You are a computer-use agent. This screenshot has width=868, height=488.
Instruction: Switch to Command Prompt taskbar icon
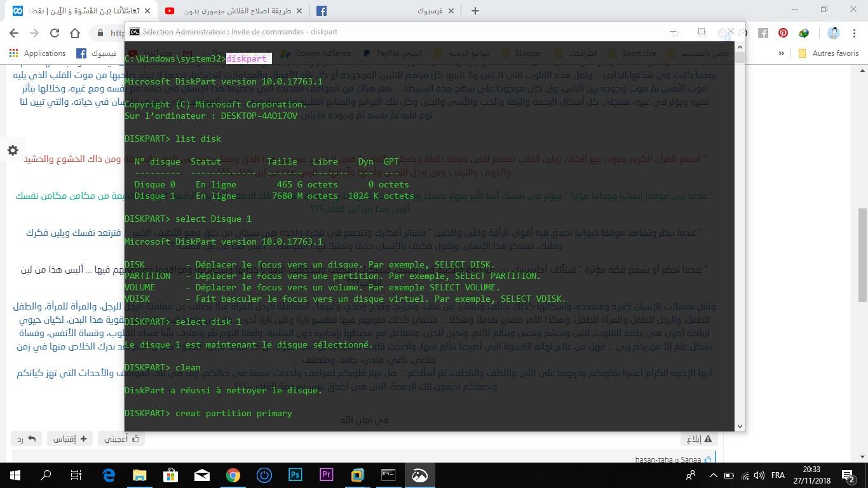point(389,475)
